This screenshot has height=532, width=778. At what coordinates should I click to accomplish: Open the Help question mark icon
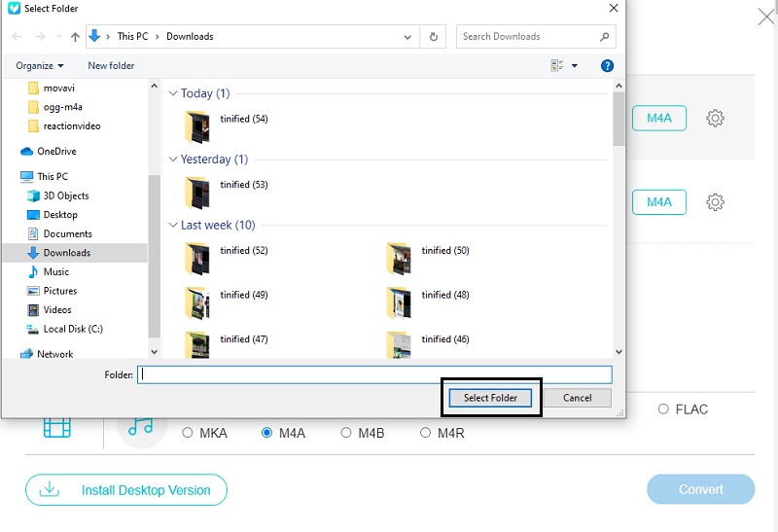[607, 66]
